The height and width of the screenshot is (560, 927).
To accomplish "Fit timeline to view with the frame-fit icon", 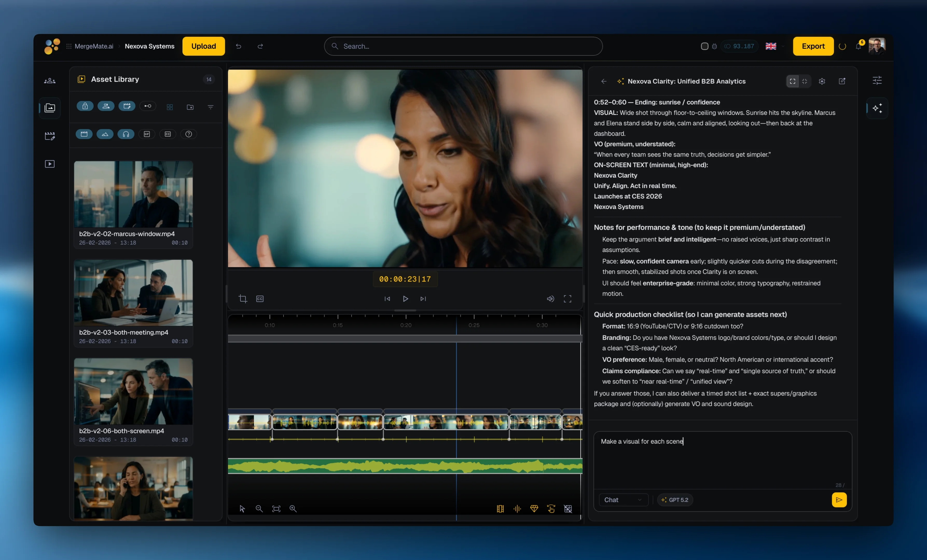I will 276,508.
